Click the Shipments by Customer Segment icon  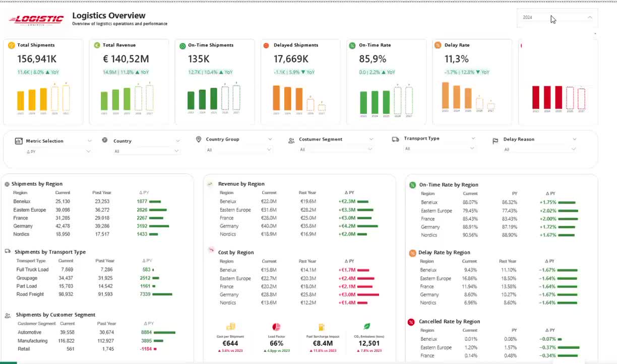pyautogui.click(x=8, y=316)
